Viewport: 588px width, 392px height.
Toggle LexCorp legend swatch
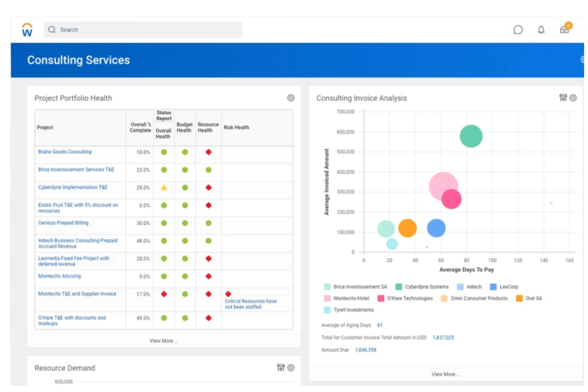point(493,287)
